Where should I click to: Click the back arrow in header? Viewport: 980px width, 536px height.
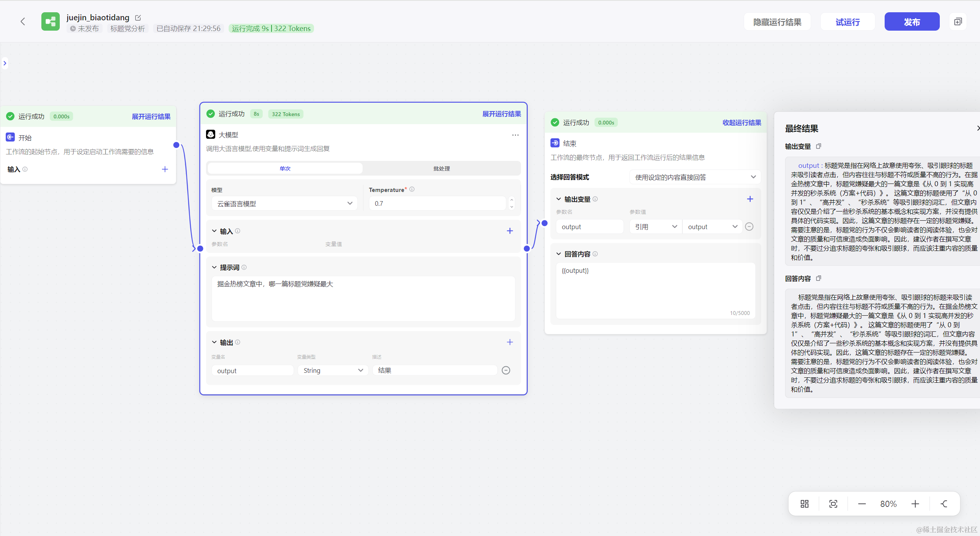click(23, 21)
